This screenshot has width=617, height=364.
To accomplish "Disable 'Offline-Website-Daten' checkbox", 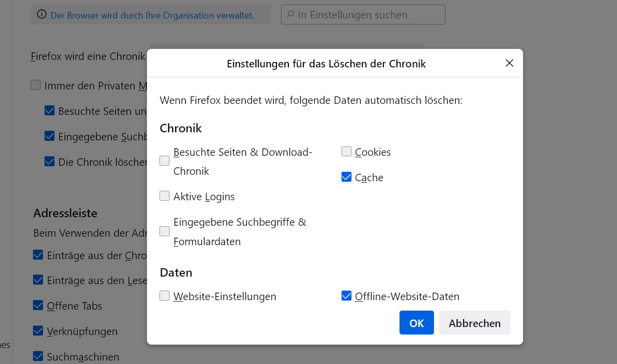I will (346, 296).
